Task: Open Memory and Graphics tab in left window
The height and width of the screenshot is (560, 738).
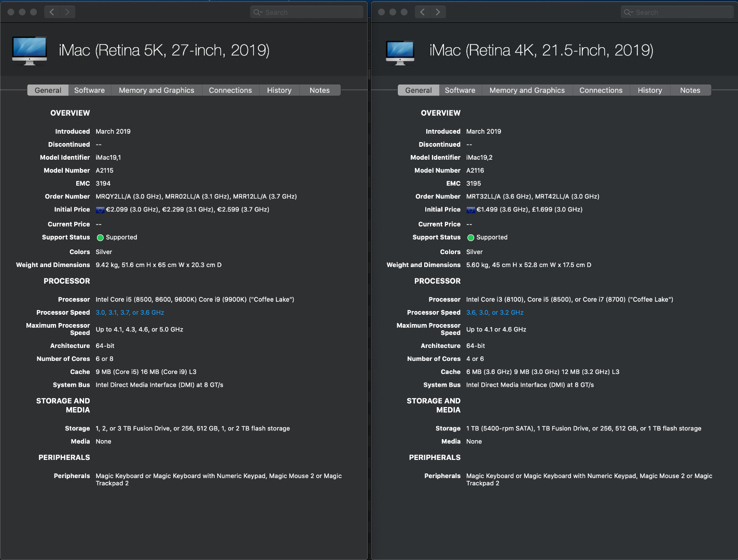Action: tap(157, 90)
